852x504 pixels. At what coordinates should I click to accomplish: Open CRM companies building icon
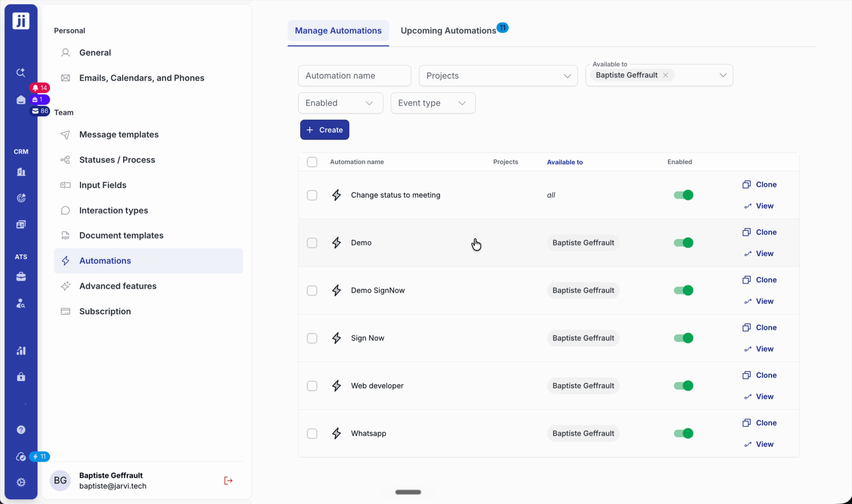(21, 172)
